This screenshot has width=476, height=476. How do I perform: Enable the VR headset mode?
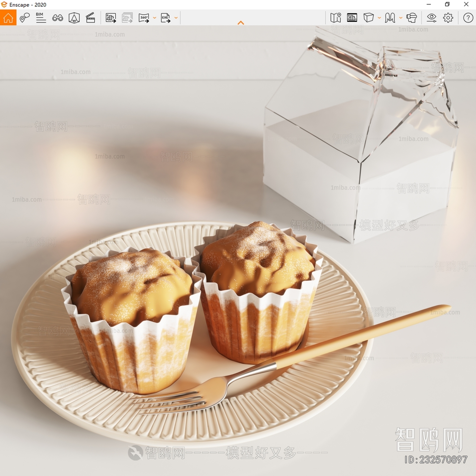coord(411,18)
